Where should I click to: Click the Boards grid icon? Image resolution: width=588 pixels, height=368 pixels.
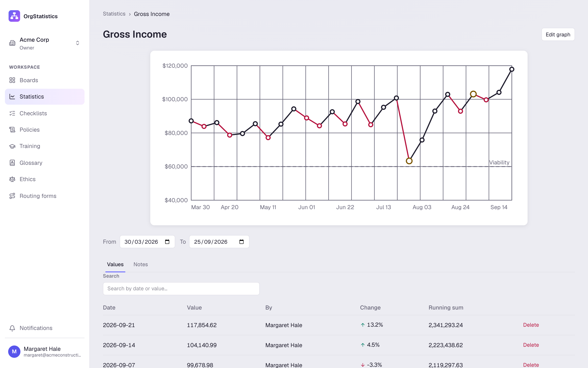(12, 80)
